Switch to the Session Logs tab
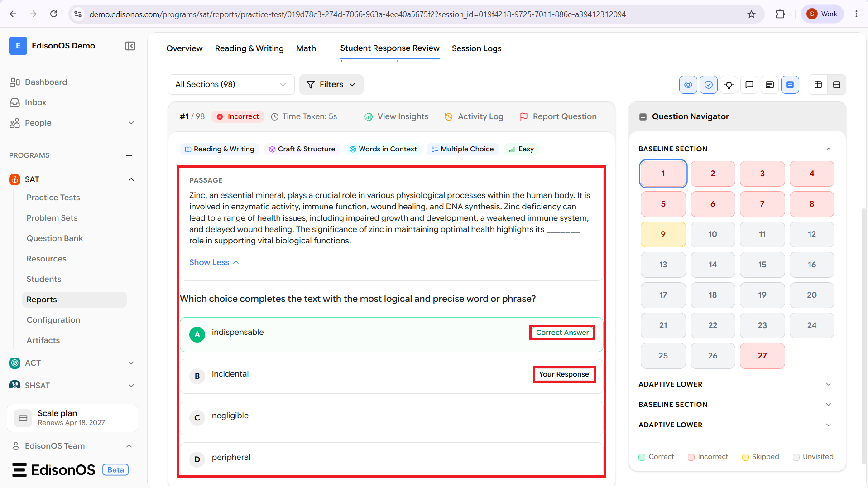868x488 pixels. click(x=476, y=48)
